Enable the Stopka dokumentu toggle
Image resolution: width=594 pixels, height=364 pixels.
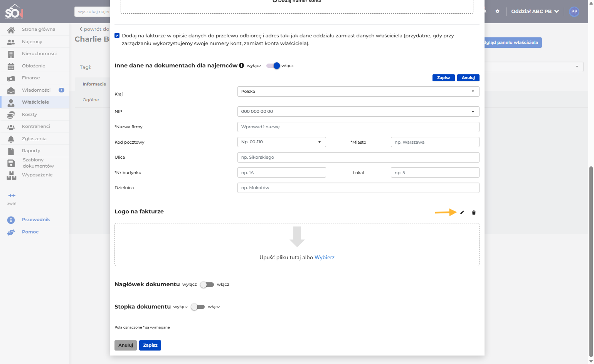[x=198, y=307]
